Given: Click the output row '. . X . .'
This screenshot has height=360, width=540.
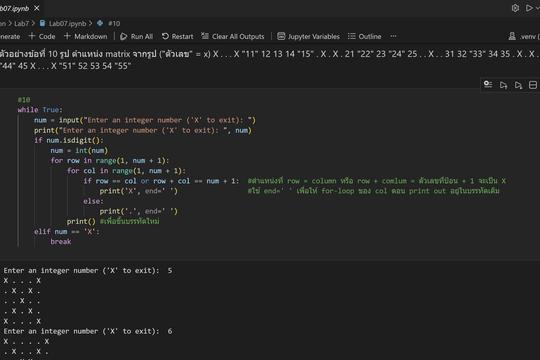Looking at the screenshot, I should [x=22, y=301].
